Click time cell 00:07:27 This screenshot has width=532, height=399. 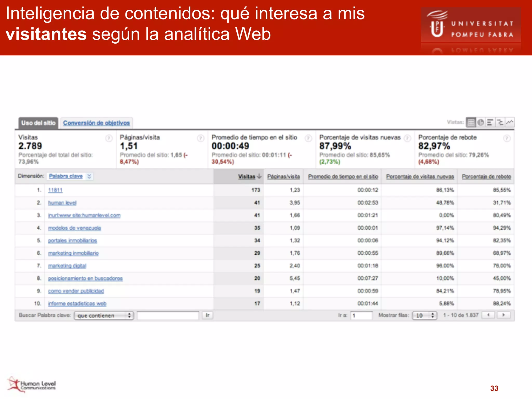[368, 278]
